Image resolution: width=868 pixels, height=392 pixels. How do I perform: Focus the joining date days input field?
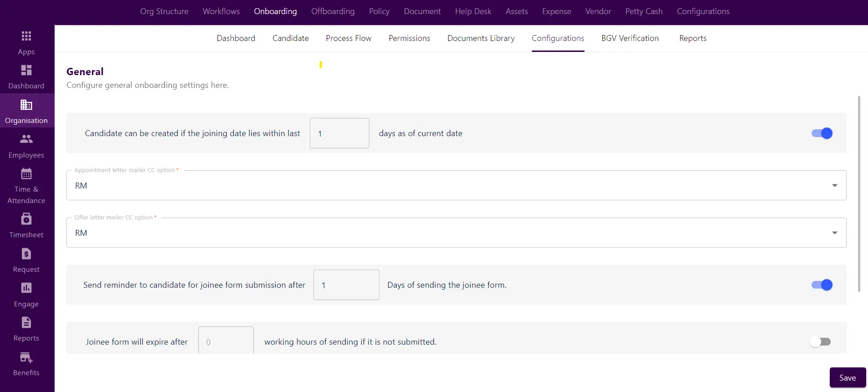pyautogui.click(x=339, y=133)
